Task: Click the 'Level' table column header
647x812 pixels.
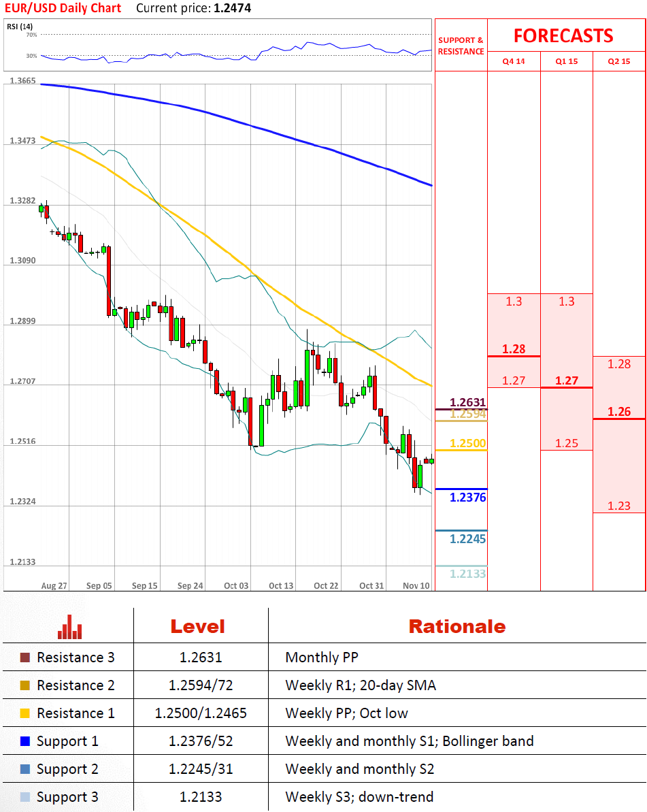Action: [198, 627]
